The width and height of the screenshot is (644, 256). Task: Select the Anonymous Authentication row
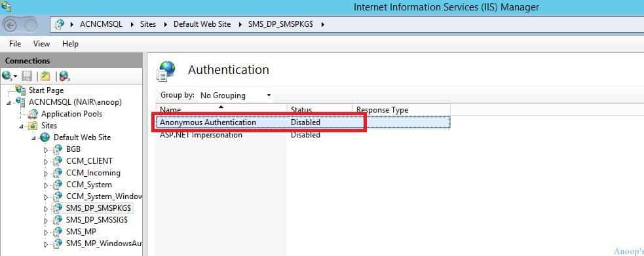pos(303,122)
